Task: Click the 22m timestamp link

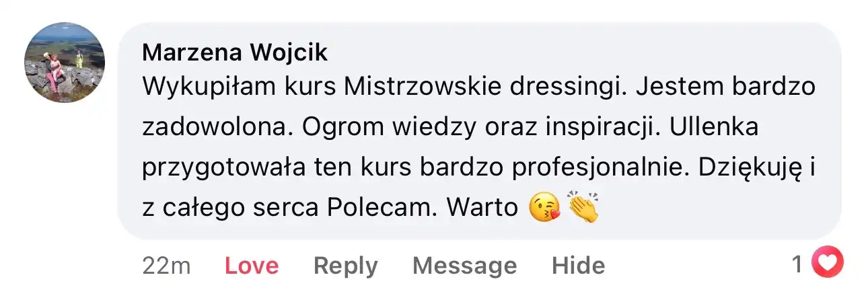Action: point(166,265)
